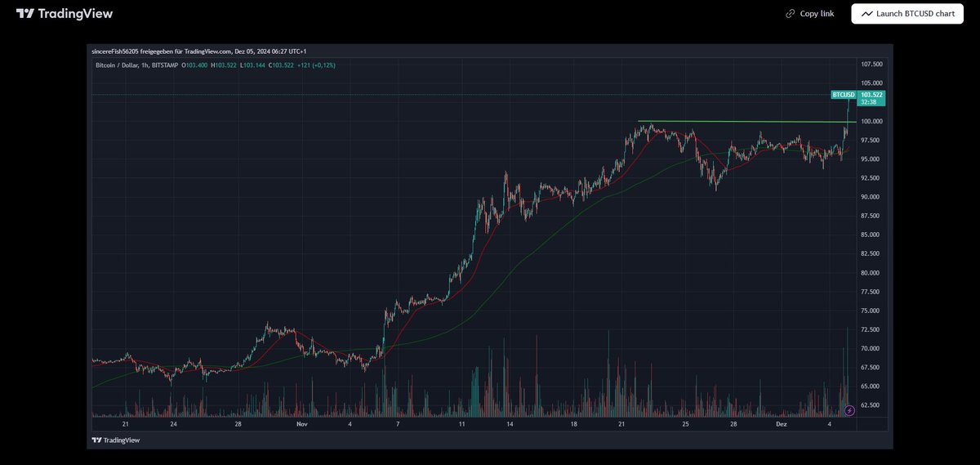Click the high value H103.522
The width and height of the screenshot is (980, 465).
(x=224, y=65)
